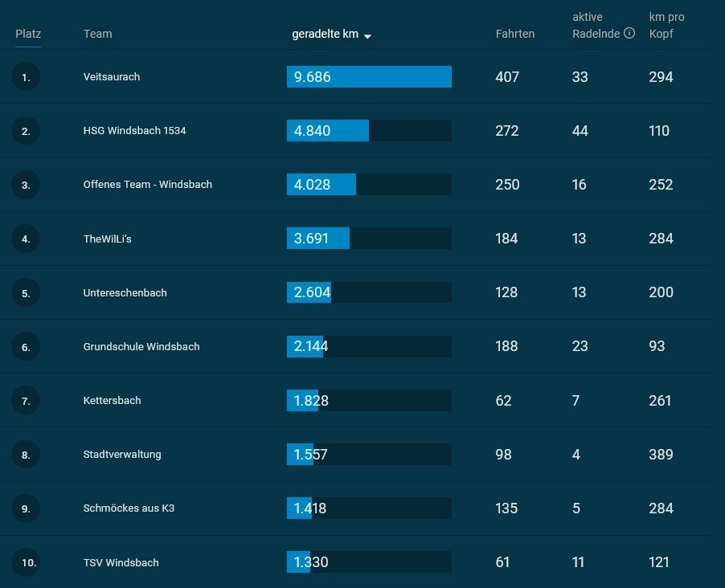
Task: Click rank badge number 10
Action: coord(26,562)
